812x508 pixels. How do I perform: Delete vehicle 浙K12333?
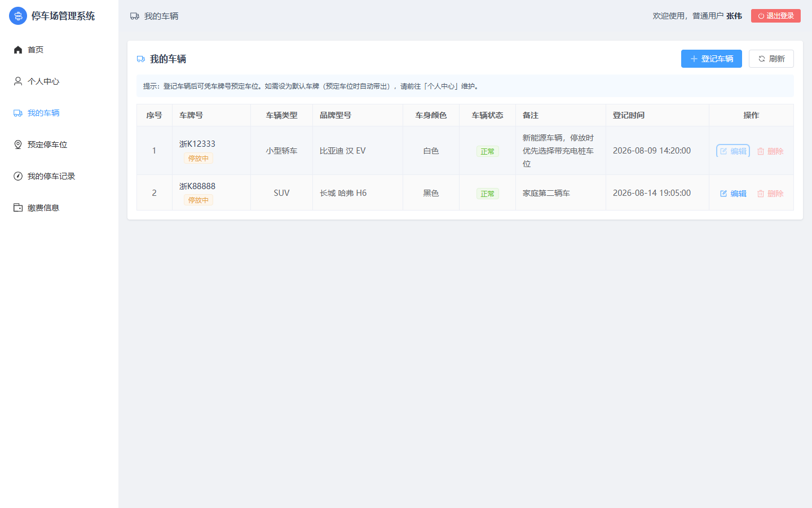[770, 151]
